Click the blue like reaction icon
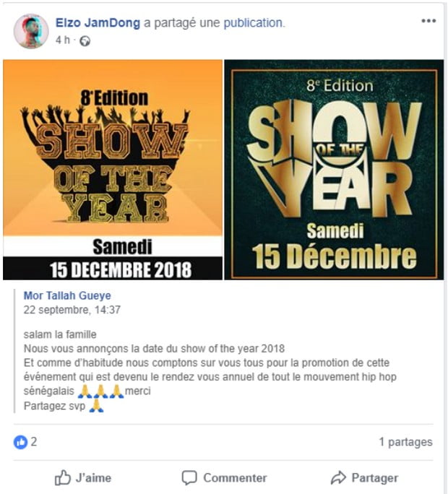The image size is (448, 494). point(20,442)
